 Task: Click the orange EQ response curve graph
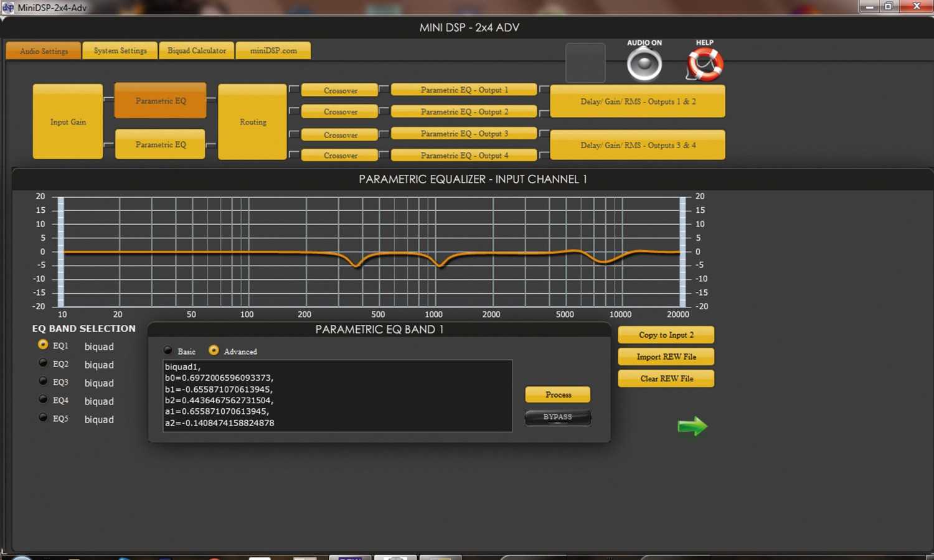click(x=372, y=251)
